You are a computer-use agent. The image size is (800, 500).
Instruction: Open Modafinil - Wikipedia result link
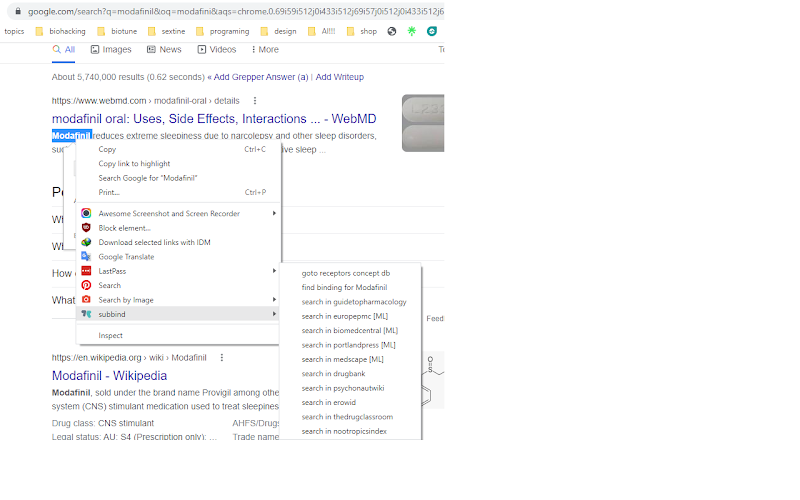(109, 376)
